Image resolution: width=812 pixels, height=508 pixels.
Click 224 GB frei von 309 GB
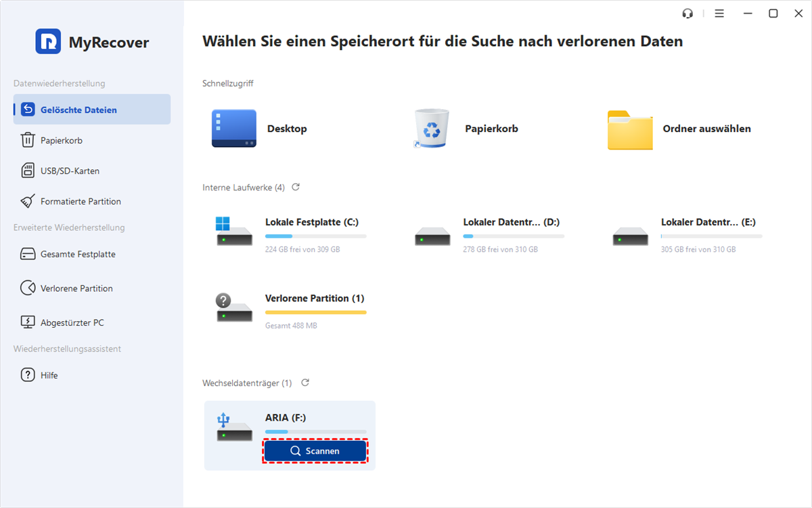302,249
